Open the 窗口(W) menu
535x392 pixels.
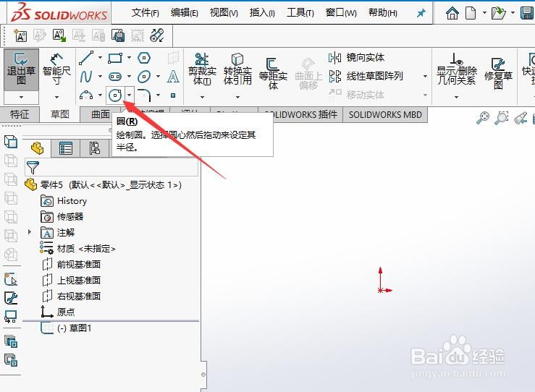341,13
